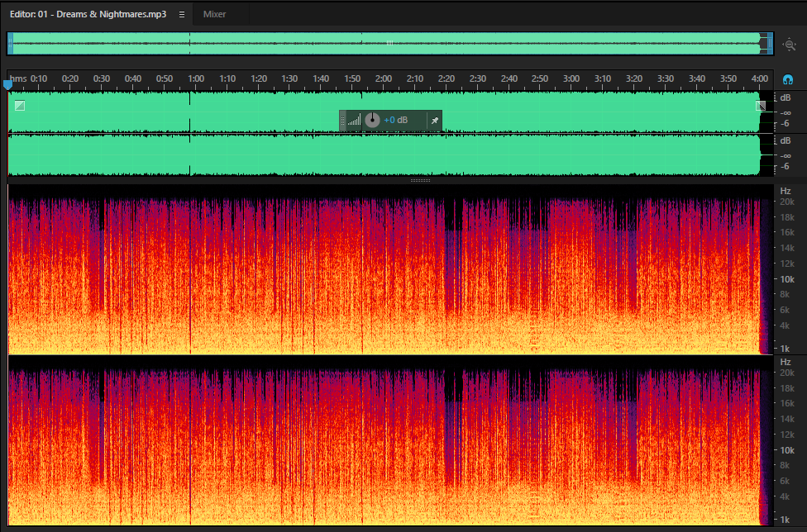Click the 0:50 mark on the time ruler
The width and height of the screenshot is (807, 532).
click(x=165, y=78)
